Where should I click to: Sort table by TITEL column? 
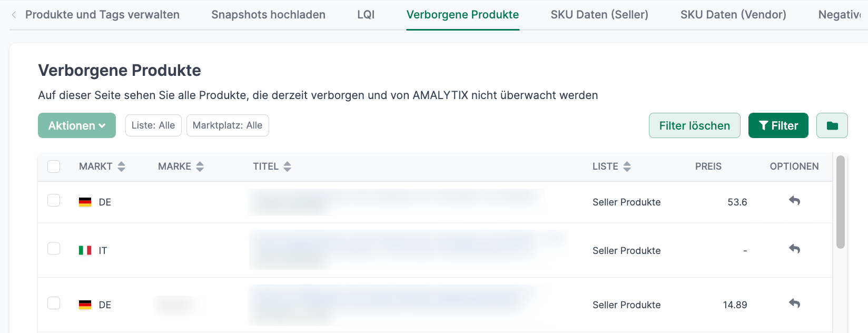[x=287, y=166]
